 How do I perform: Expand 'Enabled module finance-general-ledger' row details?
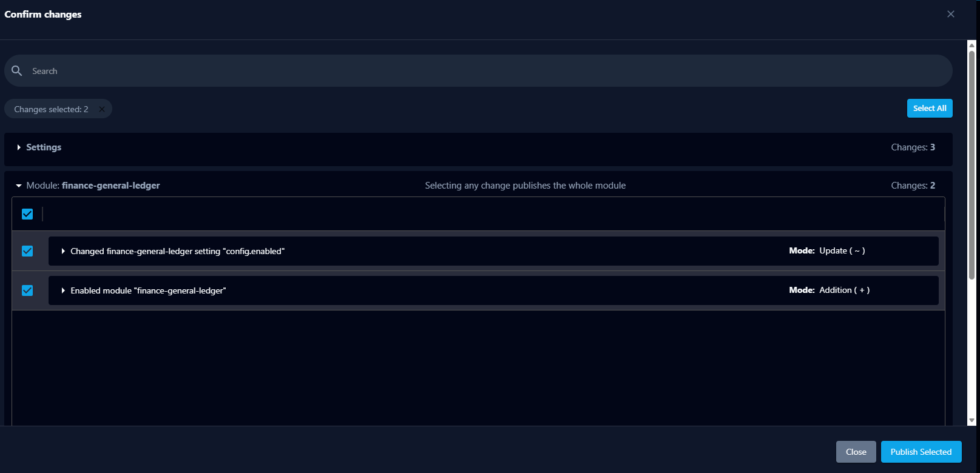[x=63, y=290]
